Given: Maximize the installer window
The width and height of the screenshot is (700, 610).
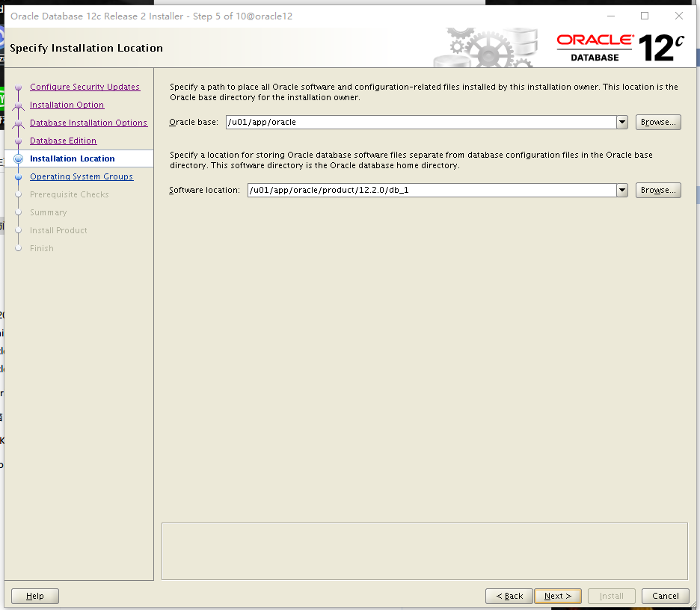Looking at the screenshot, I should point(645,16).
